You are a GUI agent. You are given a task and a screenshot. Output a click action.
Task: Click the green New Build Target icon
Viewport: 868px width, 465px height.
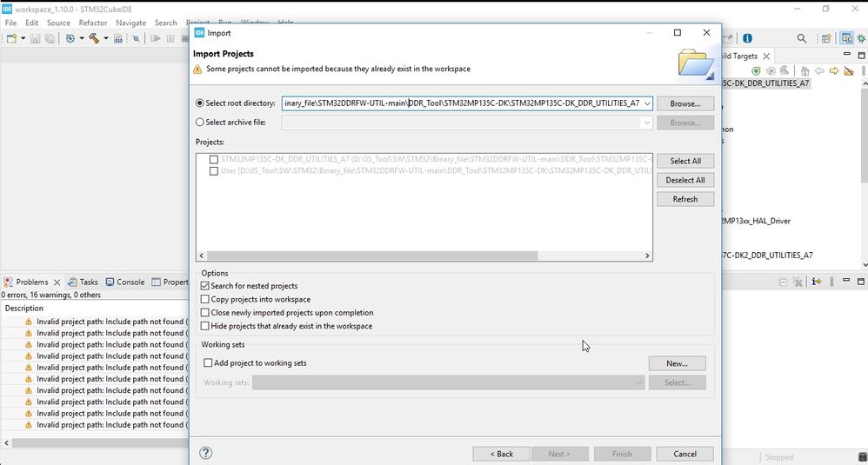(x=756, y=70)
